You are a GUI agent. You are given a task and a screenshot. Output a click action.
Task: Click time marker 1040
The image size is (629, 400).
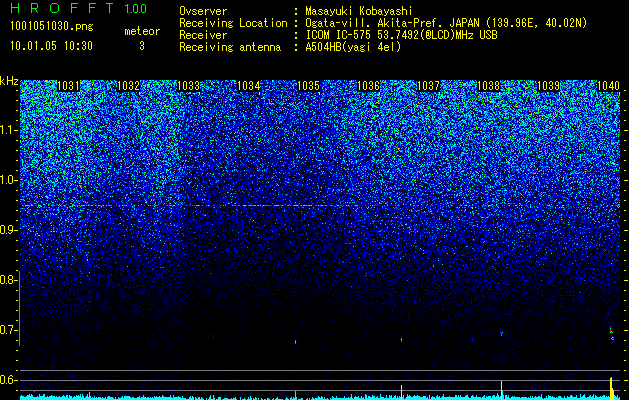pyautogui.click(x=609, y=86)
